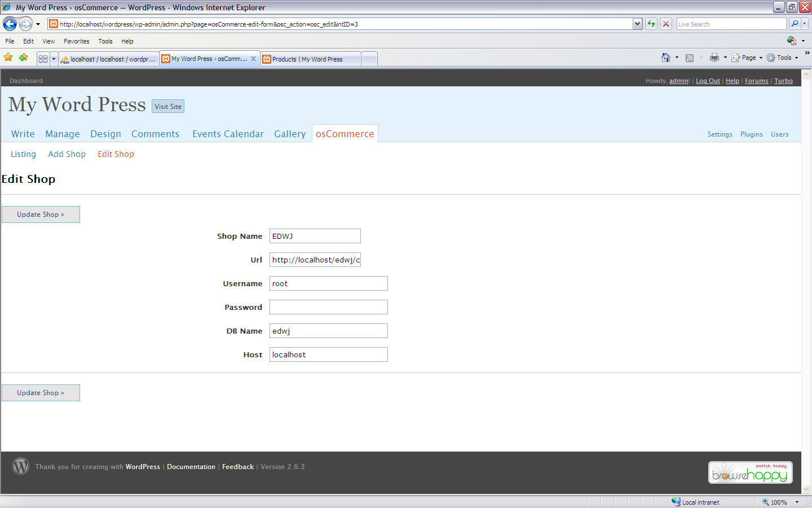Open the Manage tab
The image size is (812, 508).
63,134
